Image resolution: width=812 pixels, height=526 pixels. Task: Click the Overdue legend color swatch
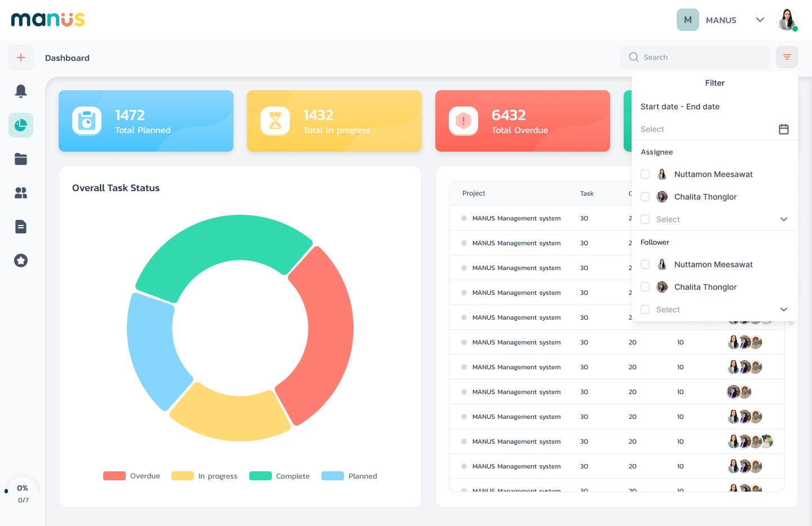[x=114, y=476]
